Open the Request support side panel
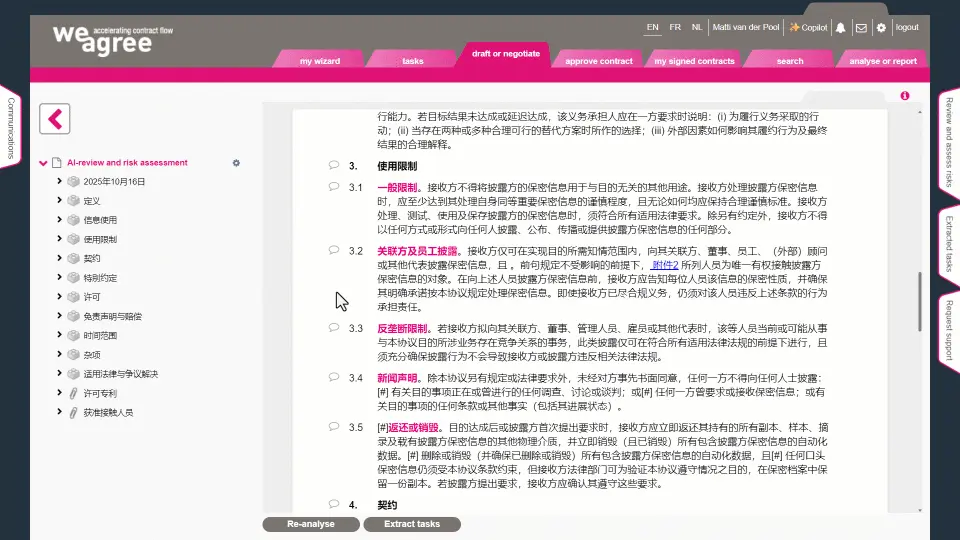This screenshot has width=960, height=540. 949,330
